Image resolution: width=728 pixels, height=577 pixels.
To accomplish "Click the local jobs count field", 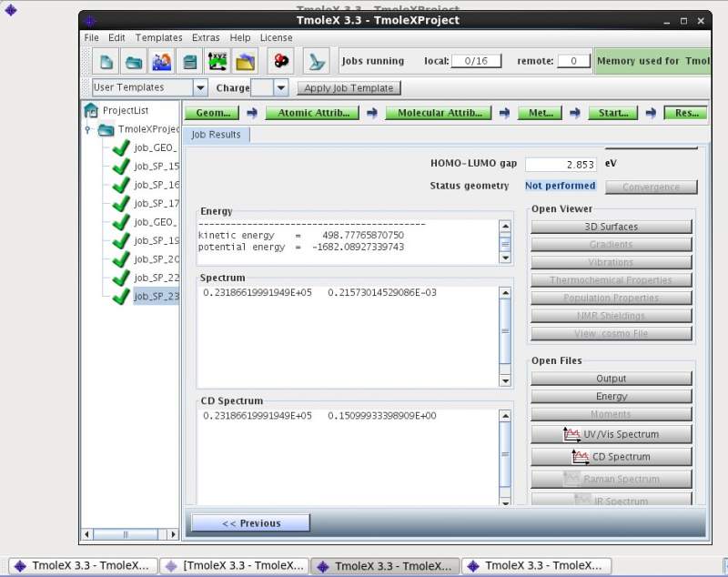I will pos(476,61).
